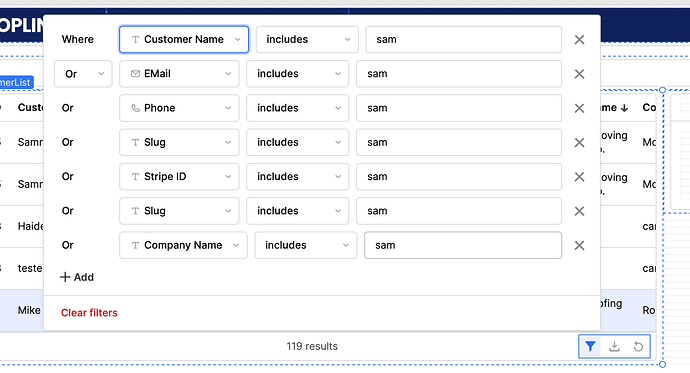
Task: Click the Phone filter value field
Action: coord(459,108)
